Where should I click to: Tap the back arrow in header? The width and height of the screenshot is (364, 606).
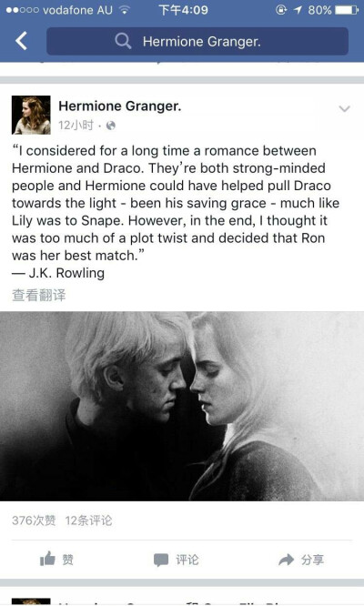22,41
